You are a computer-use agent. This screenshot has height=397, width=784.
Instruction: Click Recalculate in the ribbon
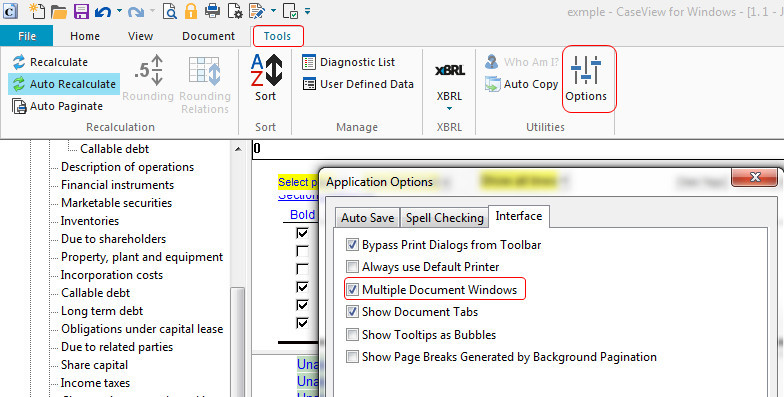click(x=50, y=62)
